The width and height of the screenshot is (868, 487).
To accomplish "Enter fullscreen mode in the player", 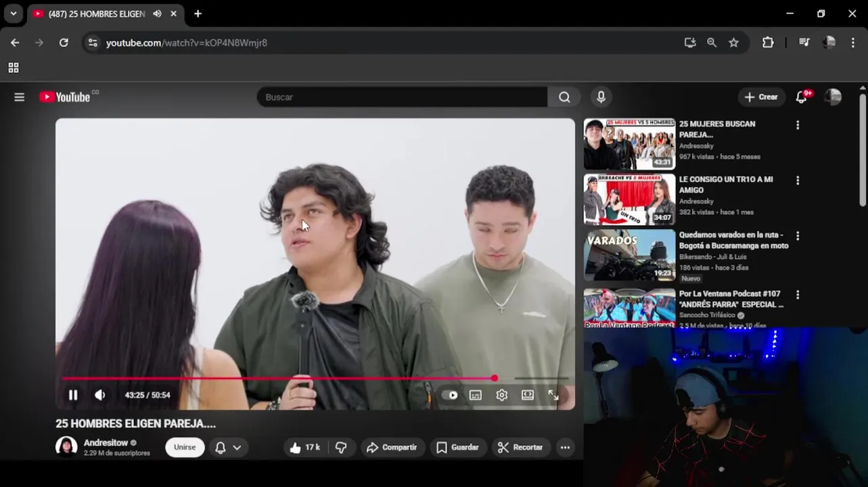I will pos(553,395).
